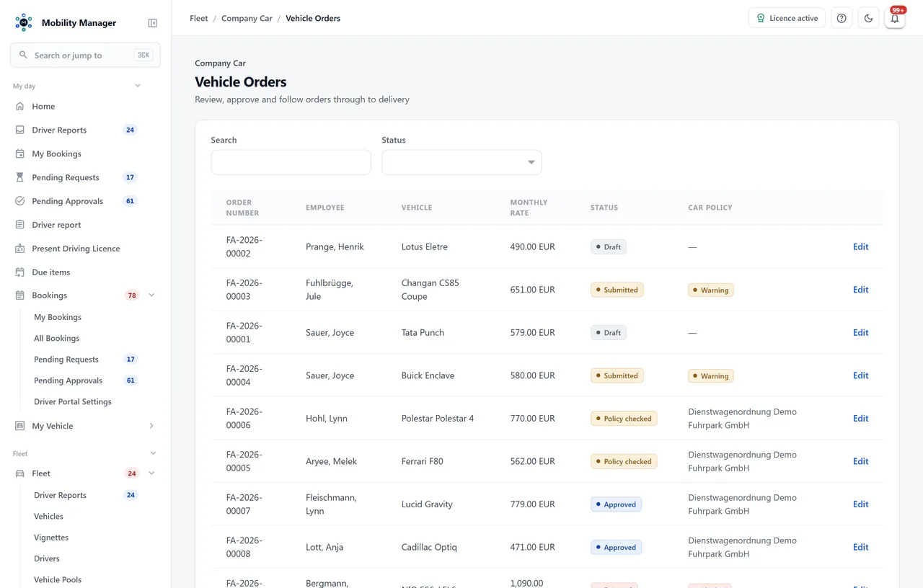923x588 pixels.
Task: Open Vignettes under Fleet
Action: [x=51, y=538]
